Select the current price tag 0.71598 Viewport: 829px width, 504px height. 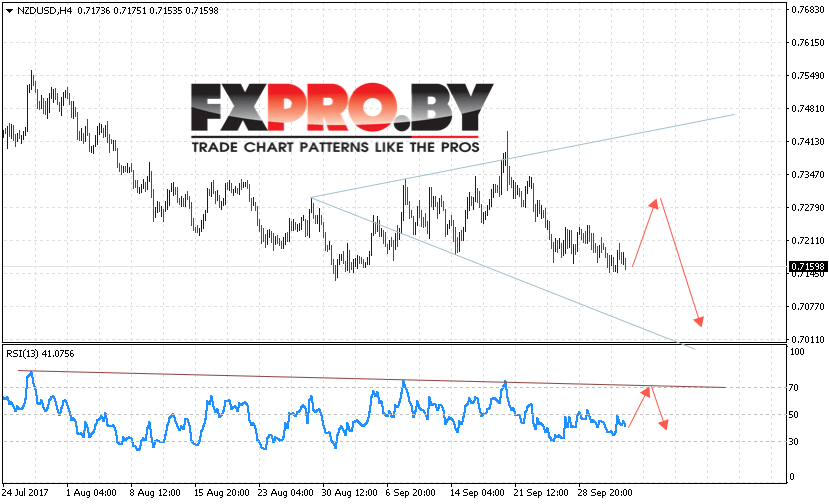(807, 267)
